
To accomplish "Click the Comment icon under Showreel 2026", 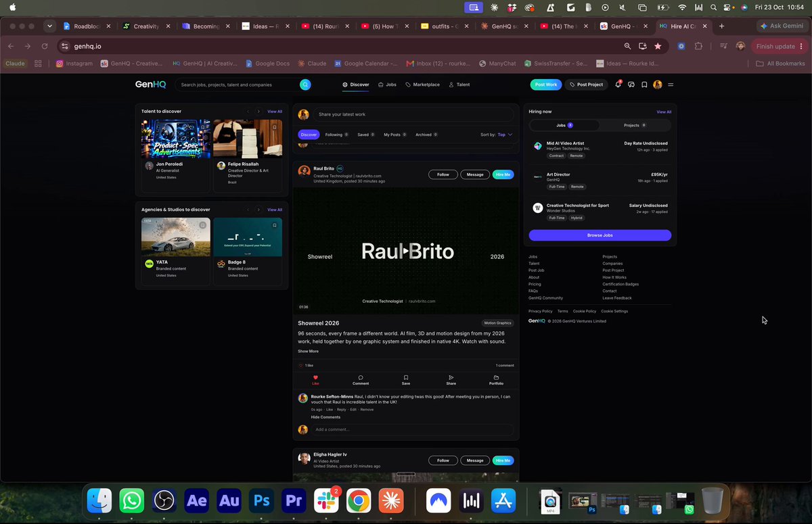I will (361, 380).
